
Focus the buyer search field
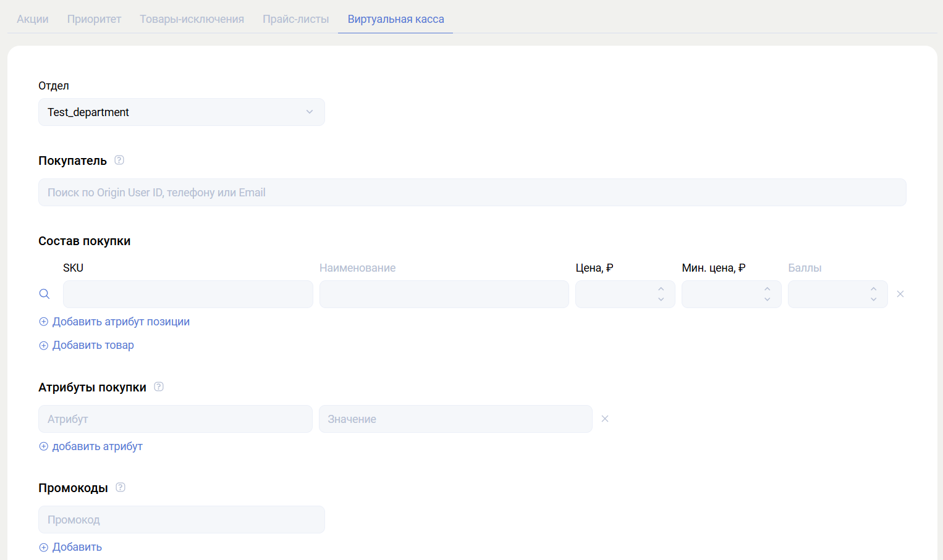[472, 193]
